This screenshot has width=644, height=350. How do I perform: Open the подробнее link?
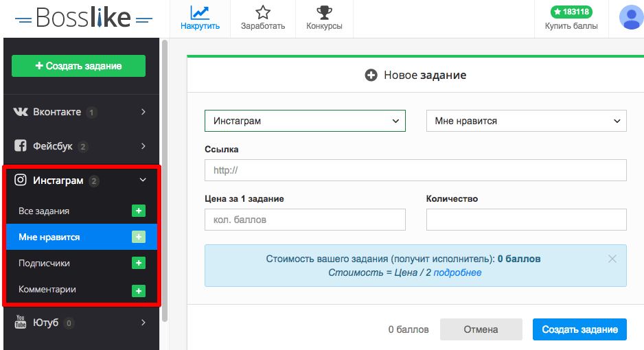[x=457, y=272]
